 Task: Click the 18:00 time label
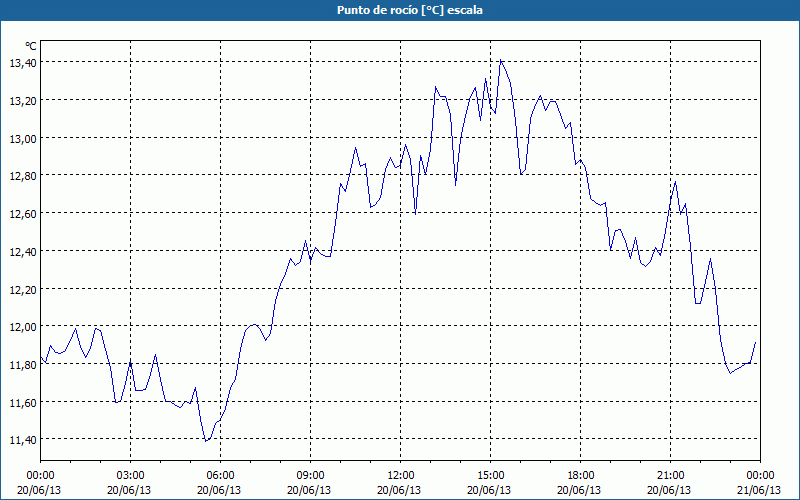[x=580, y=476]
